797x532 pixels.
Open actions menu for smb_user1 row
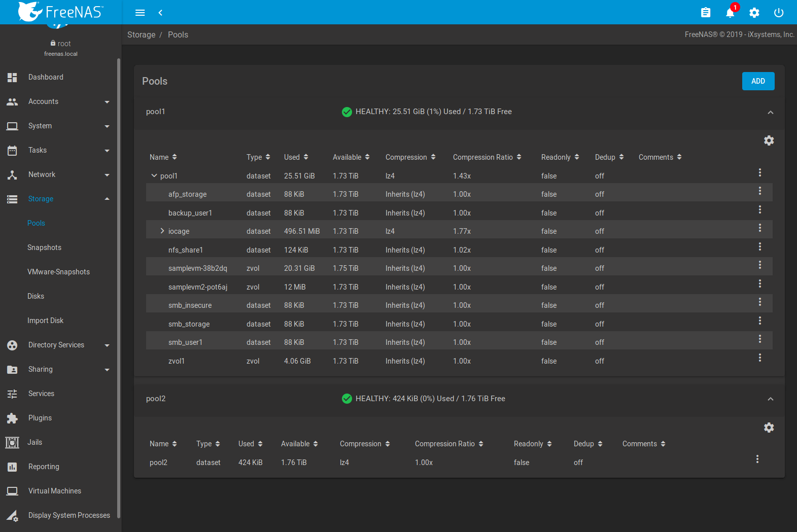tap(760, 339)
